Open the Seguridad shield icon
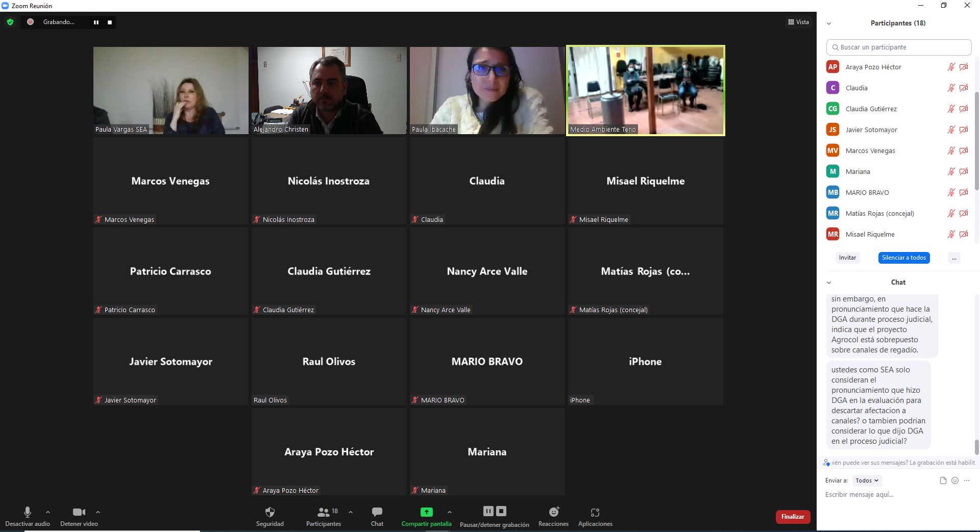The height and width of the screenshot is (532, 980). coord(270,512)
